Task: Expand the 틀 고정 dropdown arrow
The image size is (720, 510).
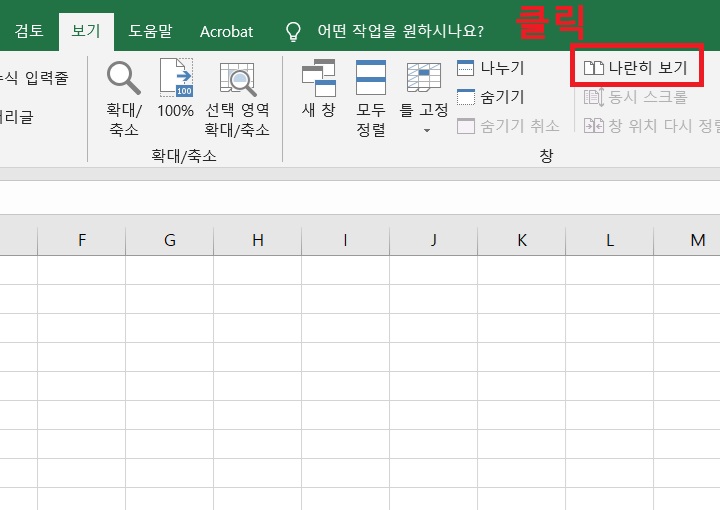Action: point(427,130)
